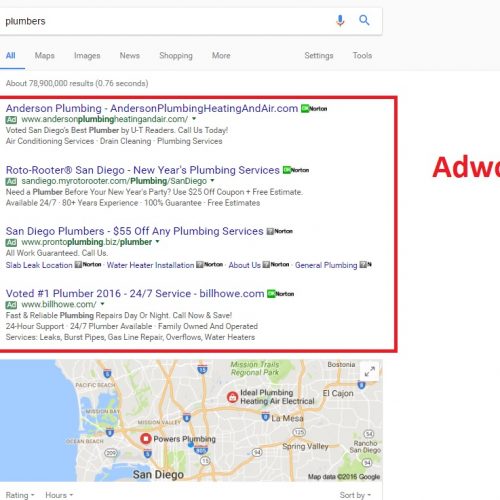Expand arrow next to prontoplumbing.biz URL
The image size is (500, 500).
pos(157,242)
